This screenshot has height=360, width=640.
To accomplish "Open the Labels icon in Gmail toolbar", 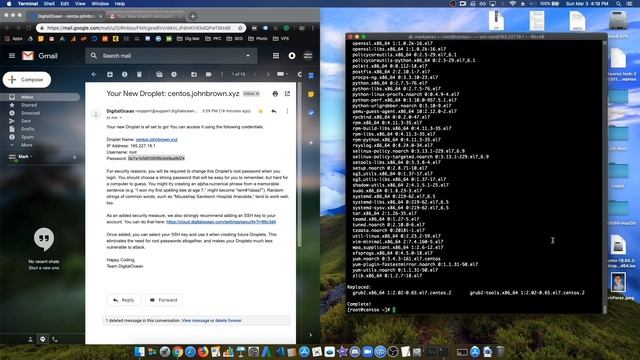I will (x=209, y=74).
